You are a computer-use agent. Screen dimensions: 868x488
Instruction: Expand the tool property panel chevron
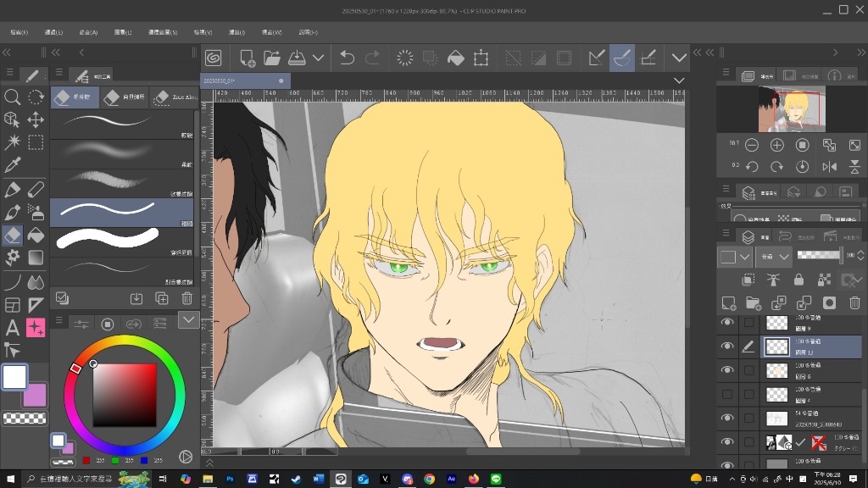(x=188, y=319)
